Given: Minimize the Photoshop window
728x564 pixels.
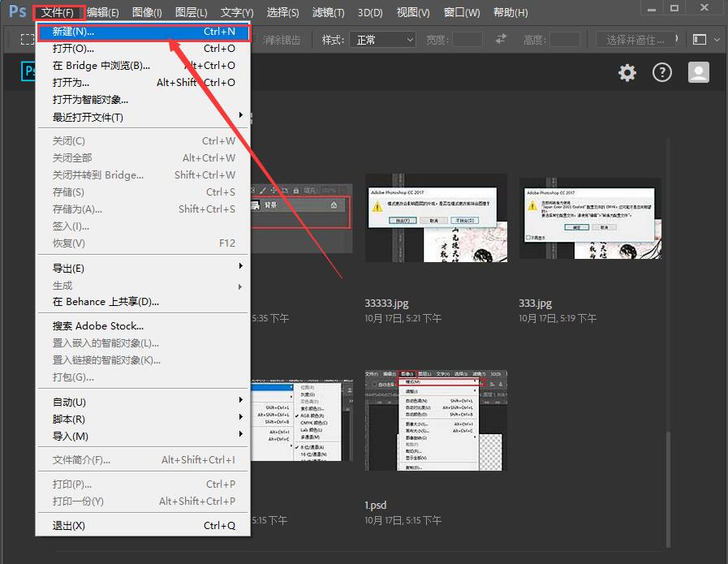Looking at the screenshot, I should coord(652,9).
